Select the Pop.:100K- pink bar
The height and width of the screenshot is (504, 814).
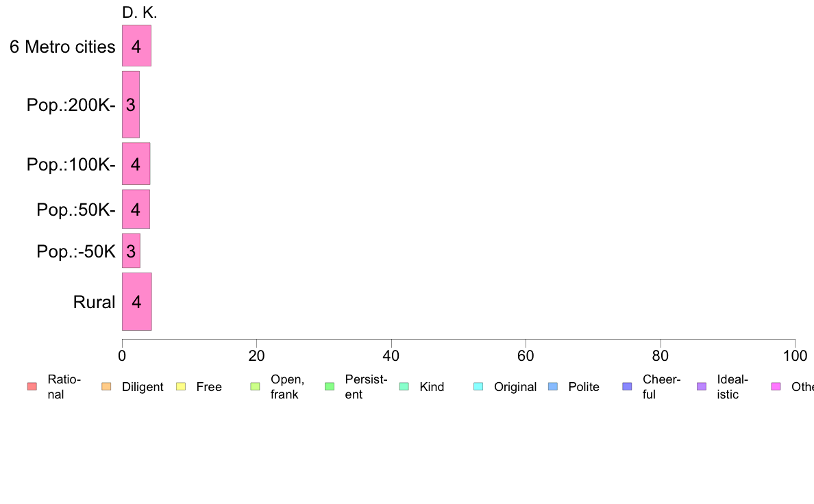click(136, 164)
